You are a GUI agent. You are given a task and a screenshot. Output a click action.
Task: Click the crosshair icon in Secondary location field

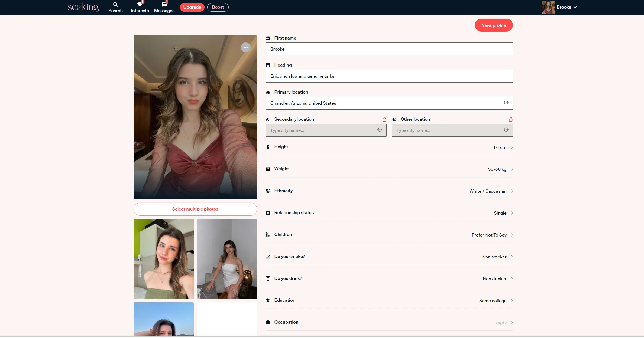380,130
